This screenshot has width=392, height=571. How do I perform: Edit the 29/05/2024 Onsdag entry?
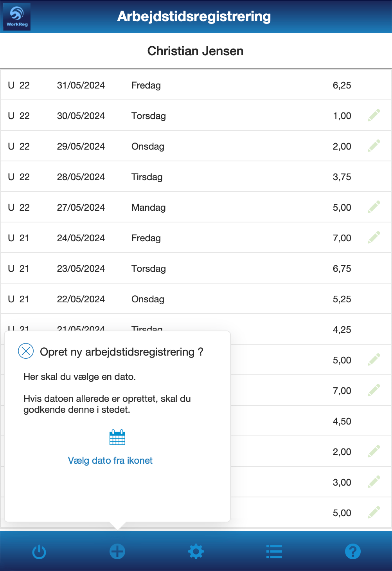[x=374, y=146]
